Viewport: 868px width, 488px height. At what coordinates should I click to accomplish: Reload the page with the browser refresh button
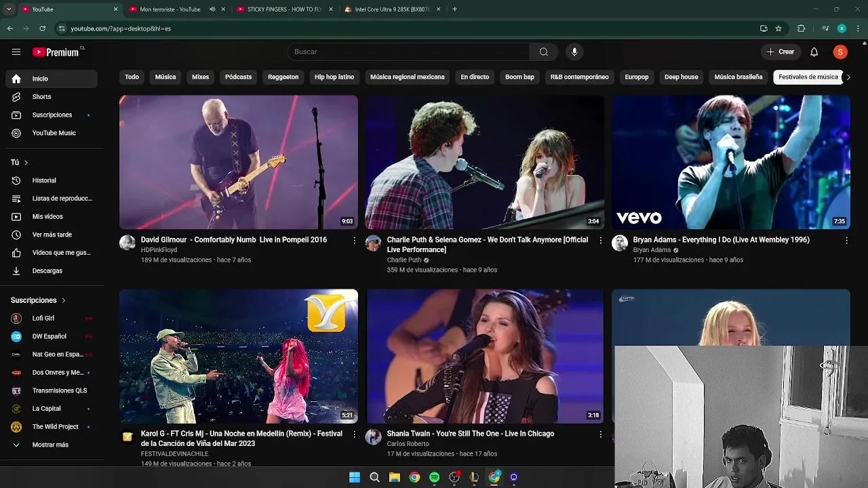coord(42,28)
